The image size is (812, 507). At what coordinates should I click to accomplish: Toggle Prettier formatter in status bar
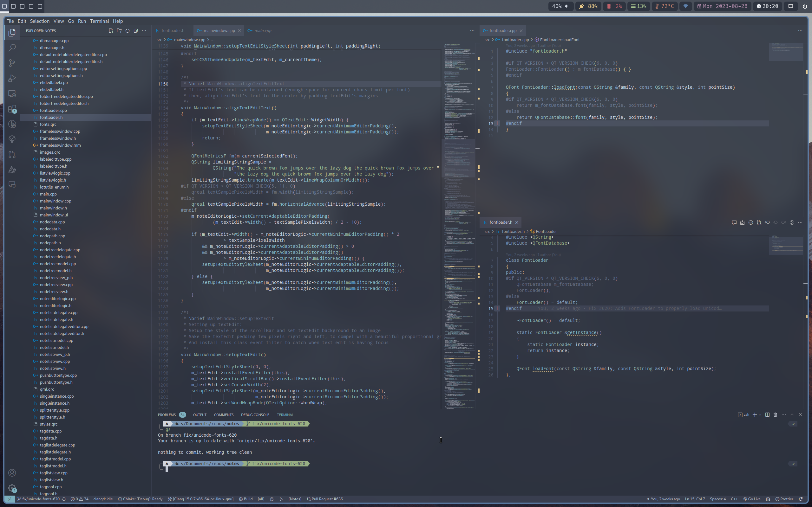tap(784, 499)
